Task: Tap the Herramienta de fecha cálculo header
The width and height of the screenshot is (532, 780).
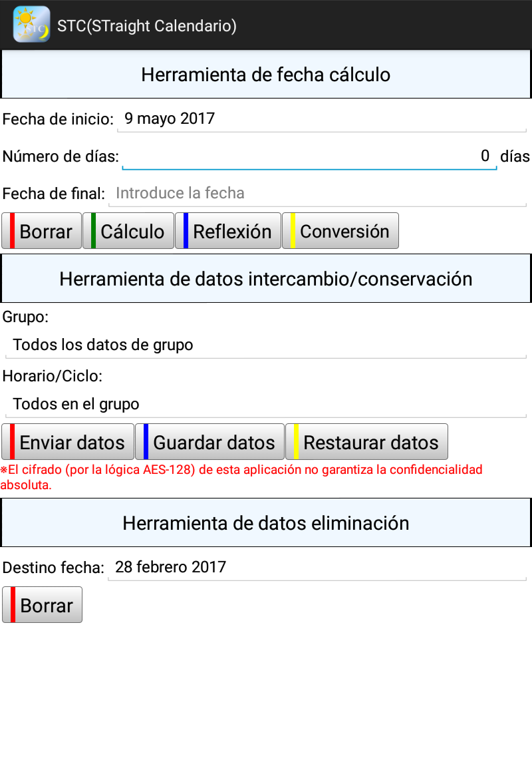Action: (266, 75)
